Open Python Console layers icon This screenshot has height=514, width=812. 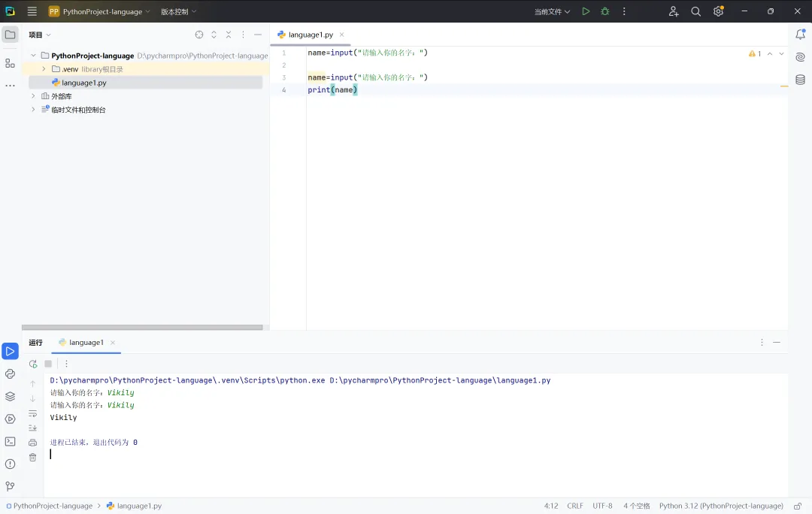click(x=10, y=397)
